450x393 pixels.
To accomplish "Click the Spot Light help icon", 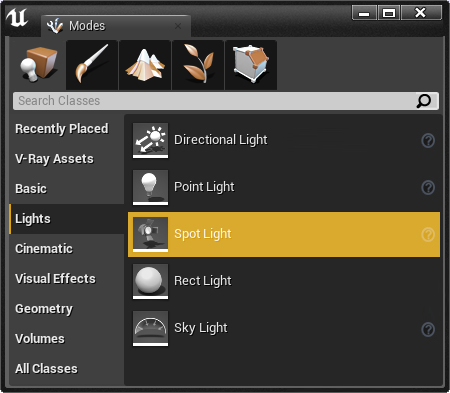I will 428,235.
